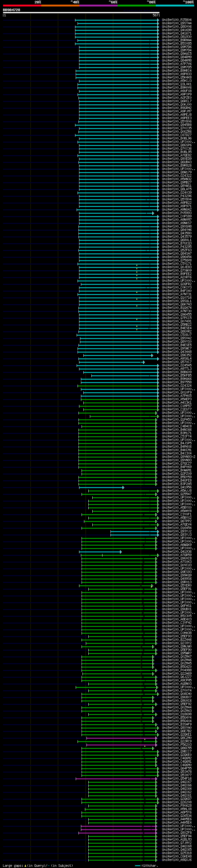This screenshot has width=197, height=868.
Task: Select hit label UniRef100_B9RHA4
Action: click(x=176, y=40)
